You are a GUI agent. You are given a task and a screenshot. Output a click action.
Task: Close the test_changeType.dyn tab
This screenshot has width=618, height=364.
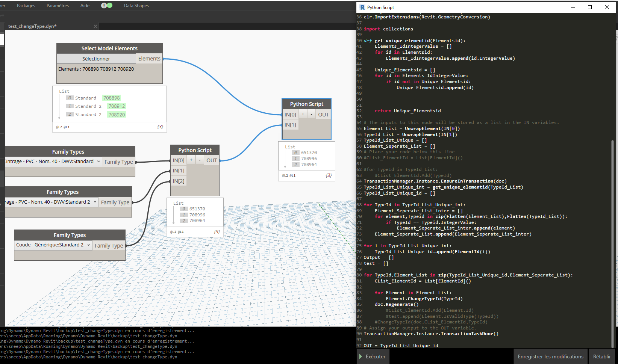click(x=95, y=26)
